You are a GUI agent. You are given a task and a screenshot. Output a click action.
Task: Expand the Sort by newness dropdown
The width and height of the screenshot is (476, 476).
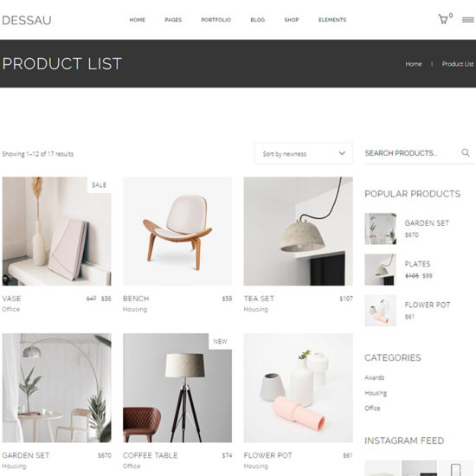coord(304,153)
